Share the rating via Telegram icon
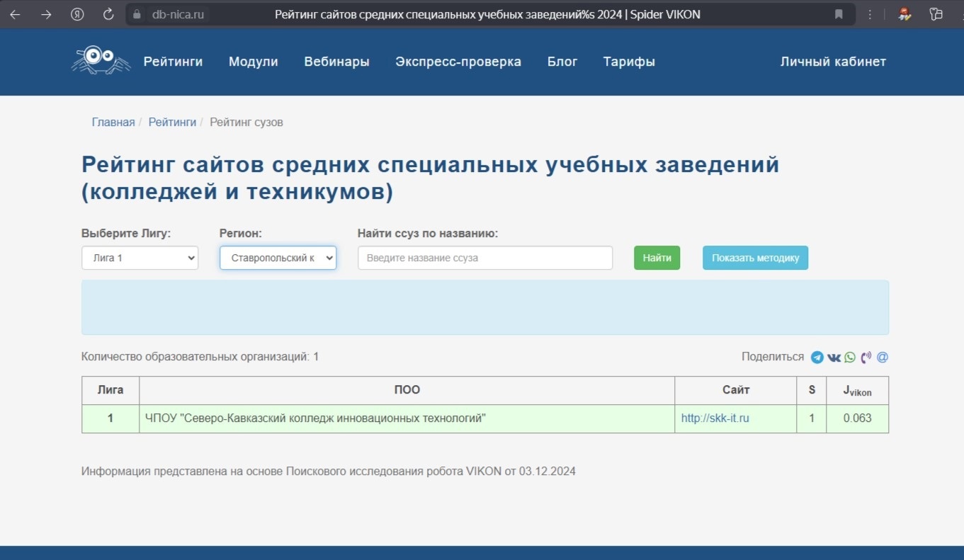The image size is (964, 560). pyautogui.click(x=817, y=358)
